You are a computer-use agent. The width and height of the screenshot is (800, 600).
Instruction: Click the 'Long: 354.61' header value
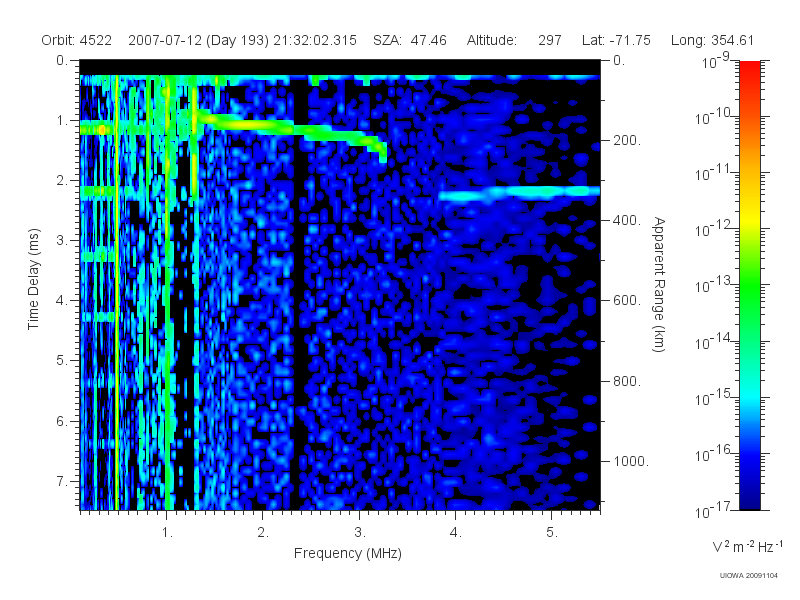pos(712,40)
